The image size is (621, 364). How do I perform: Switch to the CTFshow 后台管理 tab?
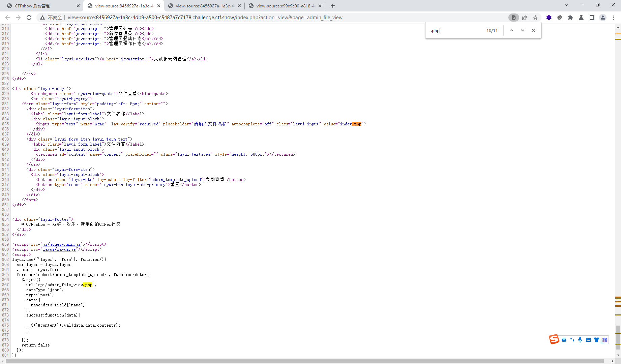42,6
